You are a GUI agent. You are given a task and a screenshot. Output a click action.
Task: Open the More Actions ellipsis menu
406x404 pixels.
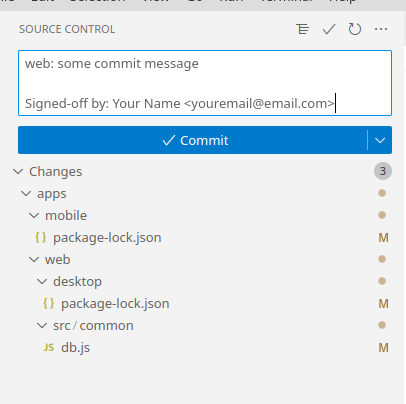pos(381,29)
